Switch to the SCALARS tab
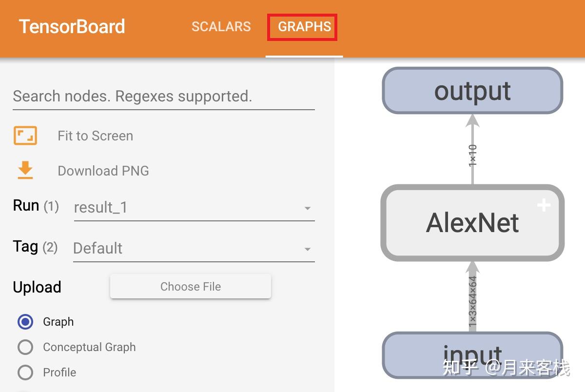The width and height of the screenshot is (585, 392). 221,26
